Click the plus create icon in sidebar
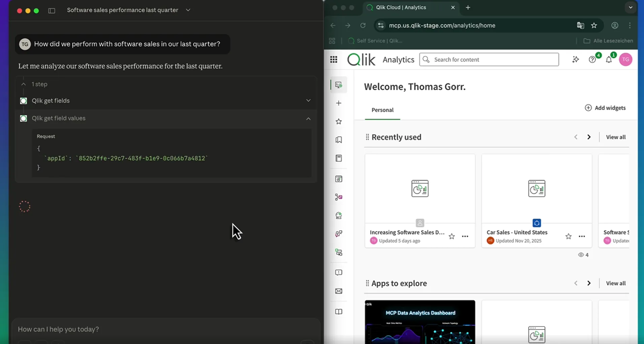644x344 pixels. coord(339,103)
